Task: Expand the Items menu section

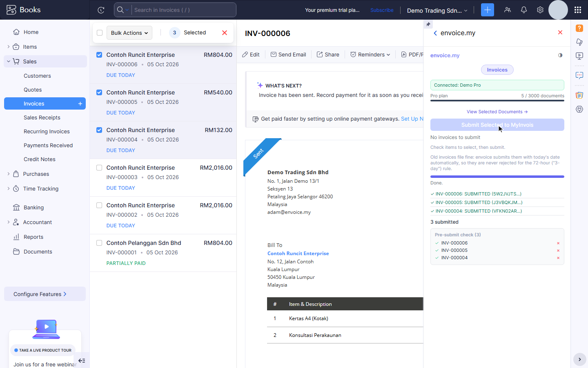Action: click(x=9, y=47)
